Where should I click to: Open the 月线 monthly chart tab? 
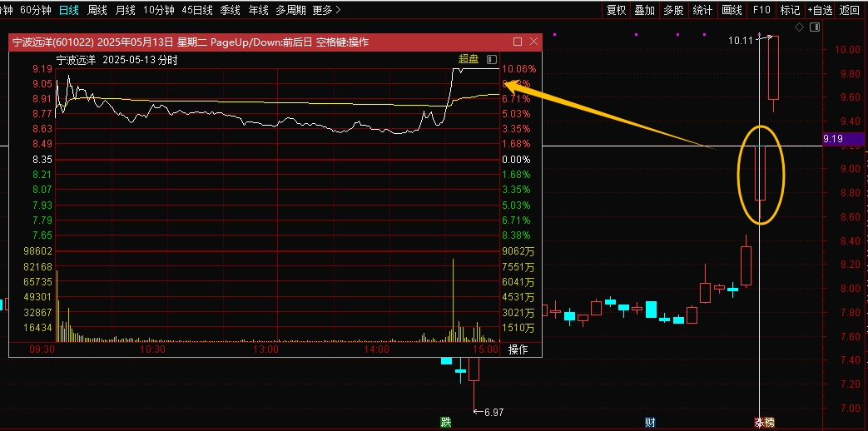(125, 9)
